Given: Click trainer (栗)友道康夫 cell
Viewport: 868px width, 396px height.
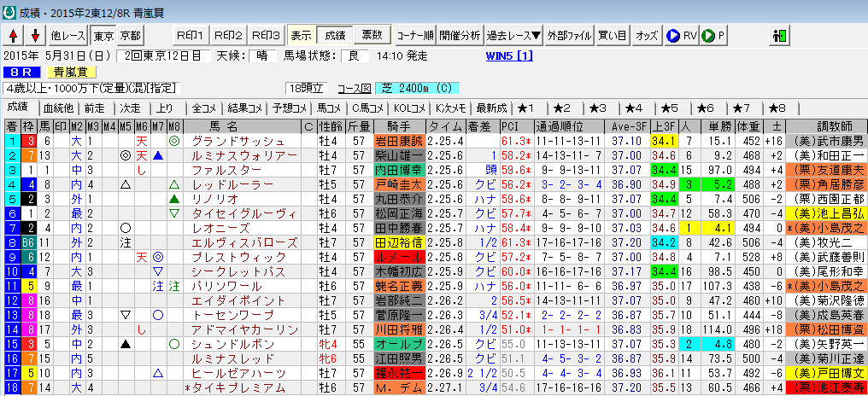Looking at the screenshot, I should point(827,171).
